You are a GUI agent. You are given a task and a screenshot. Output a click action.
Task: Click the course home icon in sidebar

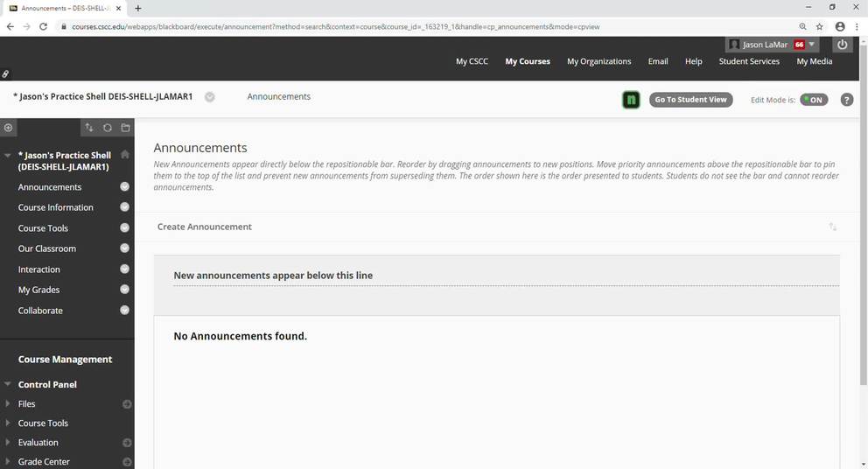tap(125, 155)
